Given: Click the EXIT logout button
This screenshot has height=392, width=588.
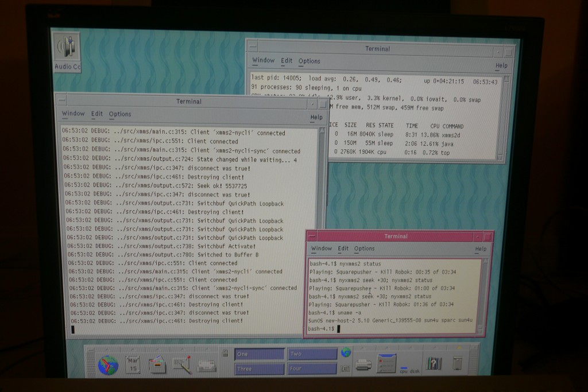Looking at the screenshot, I should 345,369.
